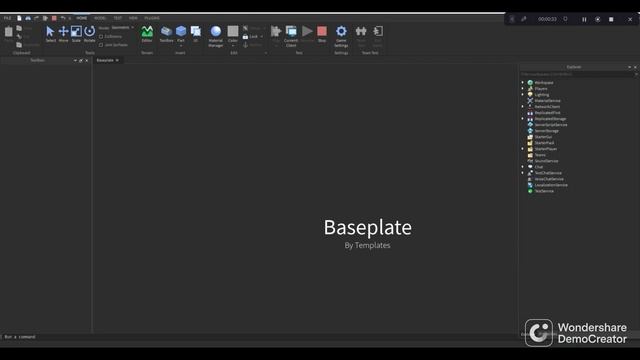Expand the ReplicatedStorage node

522,119
